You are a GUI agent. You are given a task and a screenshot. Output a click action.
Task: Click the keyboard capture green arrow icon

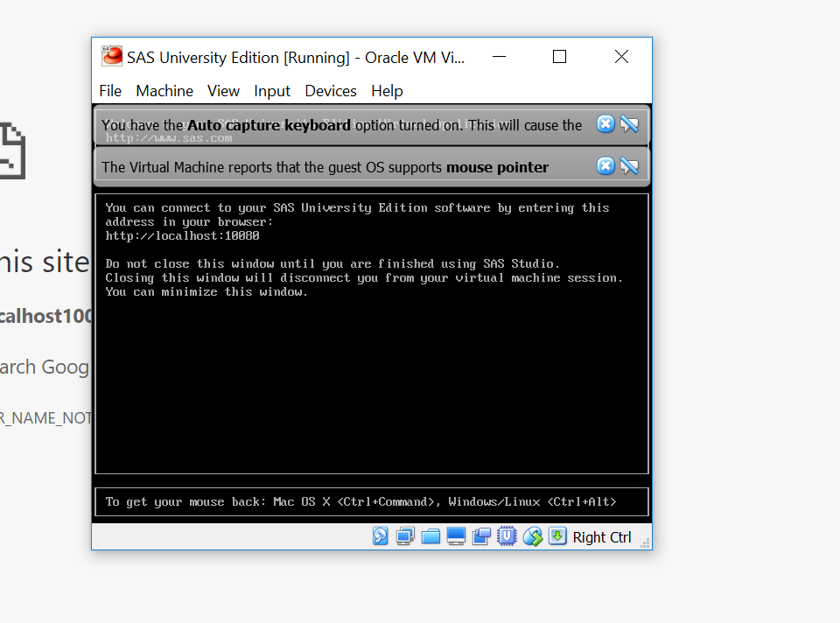click(557, 536)
